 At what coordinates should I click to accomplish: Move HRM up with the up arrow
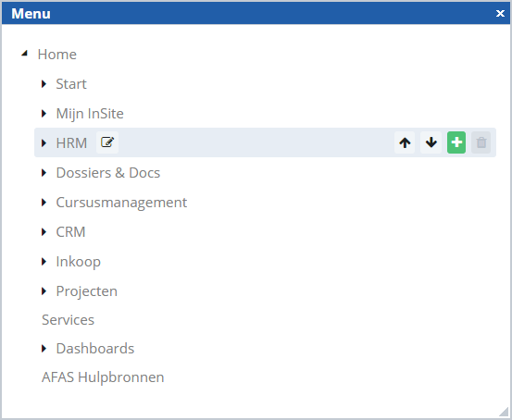pos(405,142)
